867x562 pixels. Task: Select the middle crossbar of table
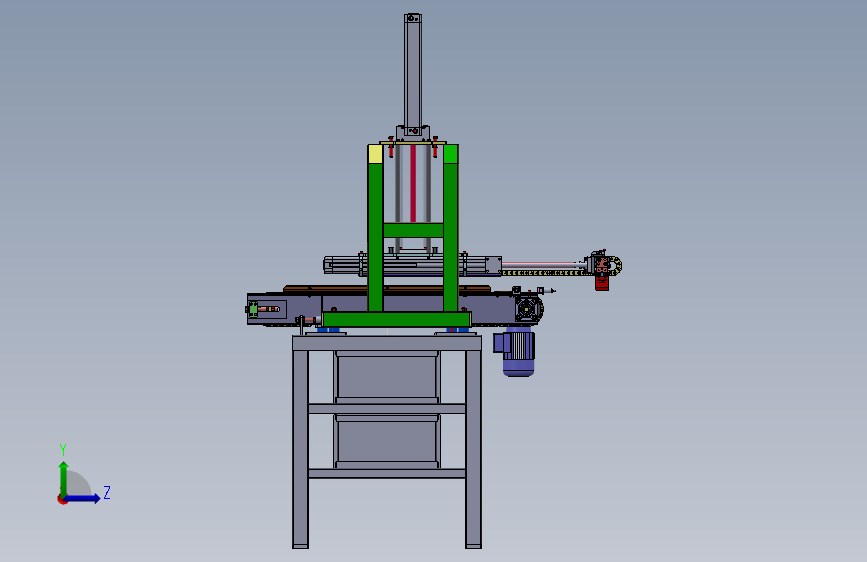tap(387, 409)
